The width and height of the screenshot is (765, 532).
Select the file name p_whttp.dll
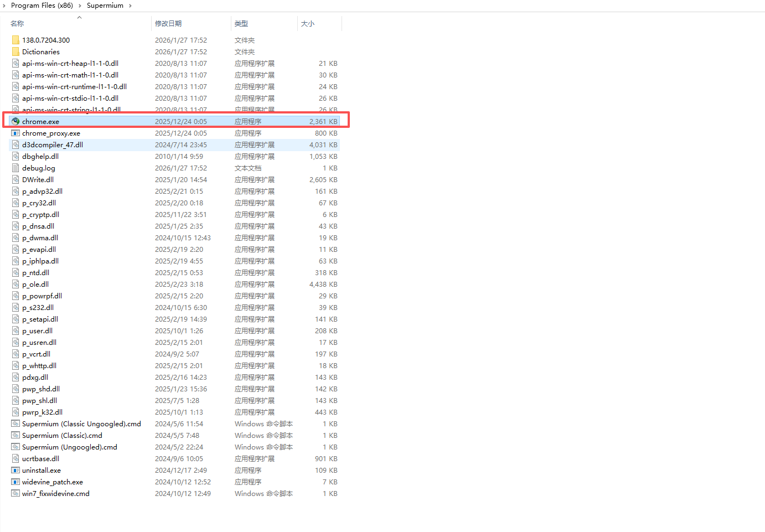coord(39,365)
